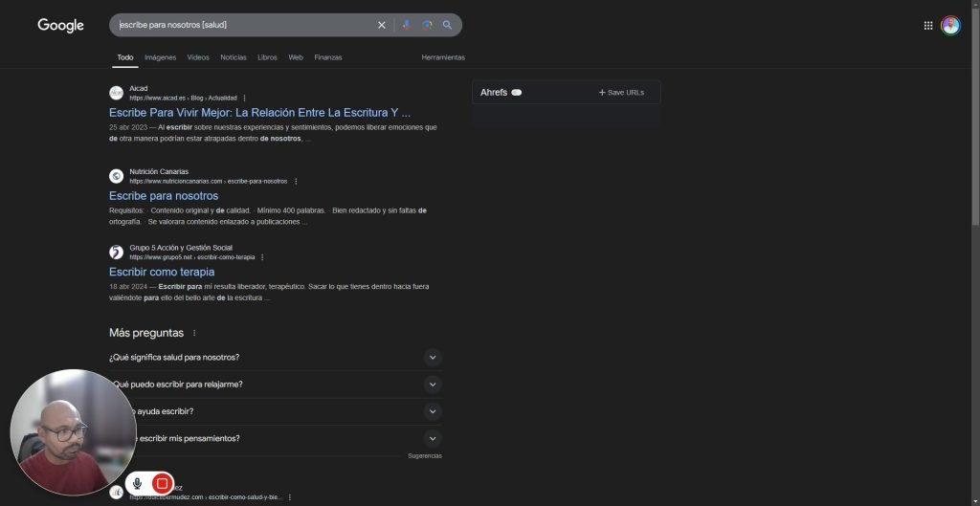
Task: Open the three-dot menu for the Aicad result
Action: [244, 99]
